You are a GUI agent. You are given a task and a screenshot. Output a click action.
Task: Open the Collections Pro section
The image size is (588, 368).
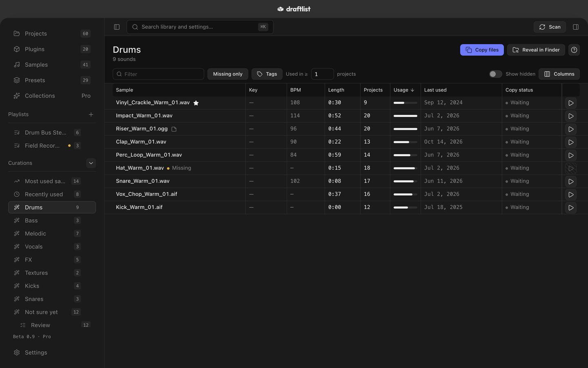(x=52, y=96)
